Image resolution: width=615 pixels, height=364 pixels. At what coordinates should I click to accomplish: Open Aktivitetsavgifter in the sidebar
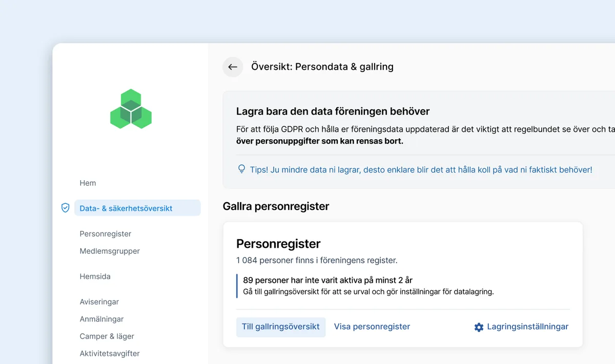(110, 353)
